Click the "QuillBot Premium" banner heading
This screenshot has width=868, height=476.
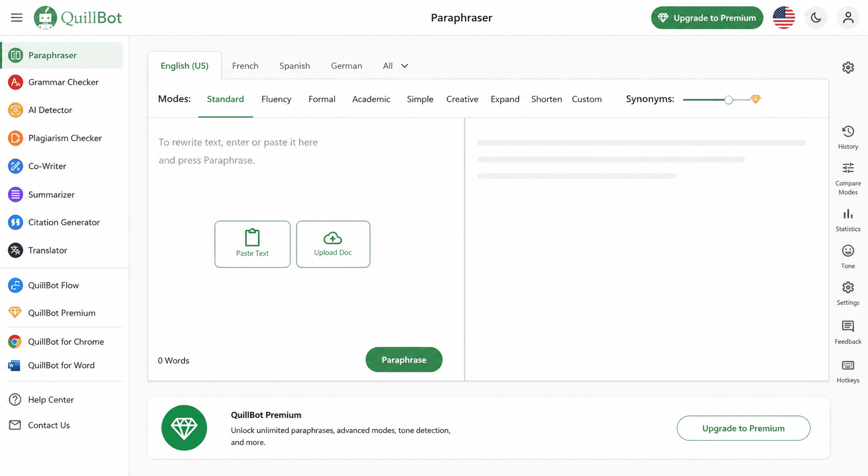click(x=266, y=415)
